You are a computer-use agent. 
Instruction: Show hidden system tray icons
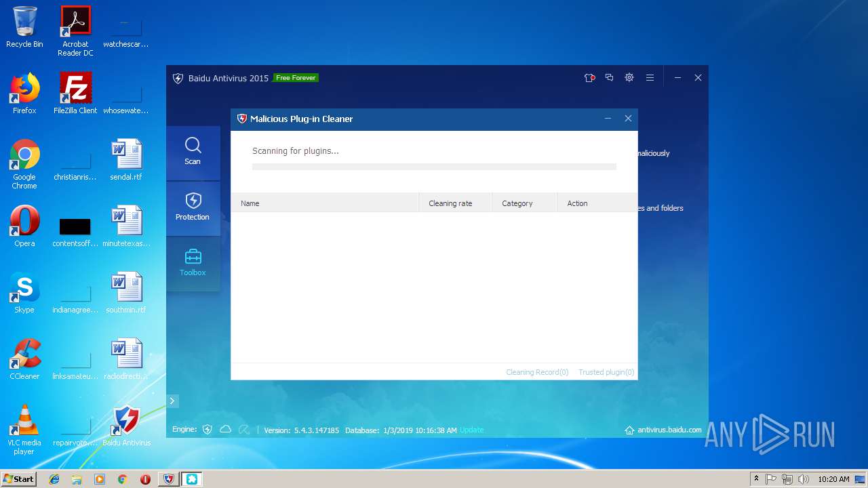click(x=756, y=479)
